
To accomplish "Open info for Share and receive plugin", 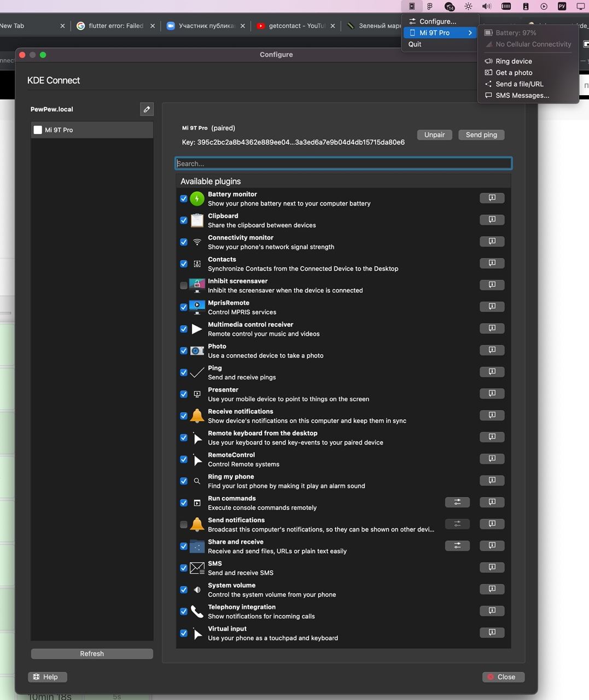I will pyautogui.click(x=492, y=545).
